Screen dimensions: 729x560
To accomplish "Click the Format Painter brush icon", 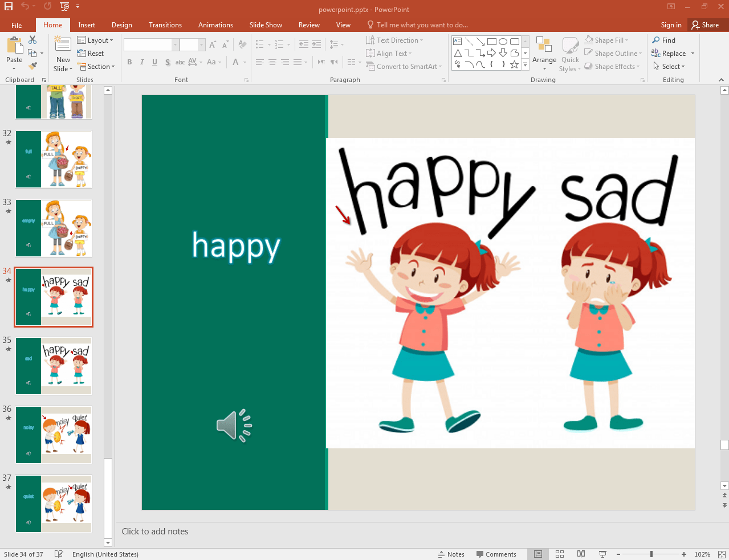I will (32, 66).
